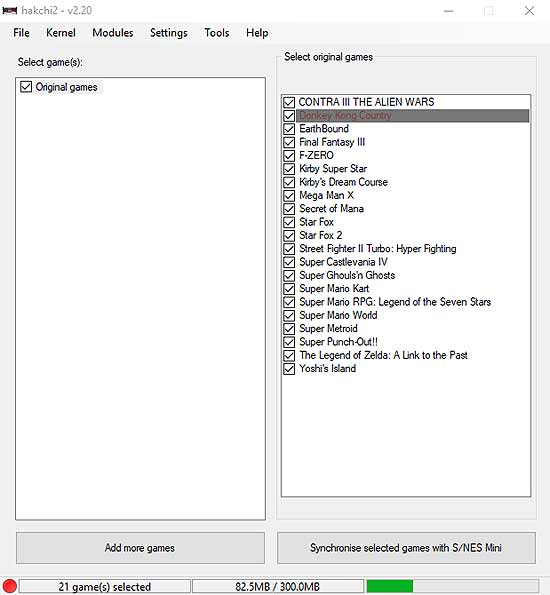Viewport: 550px width, 595px height.
Task: Click the Add more games button
Action: (140, 548)
